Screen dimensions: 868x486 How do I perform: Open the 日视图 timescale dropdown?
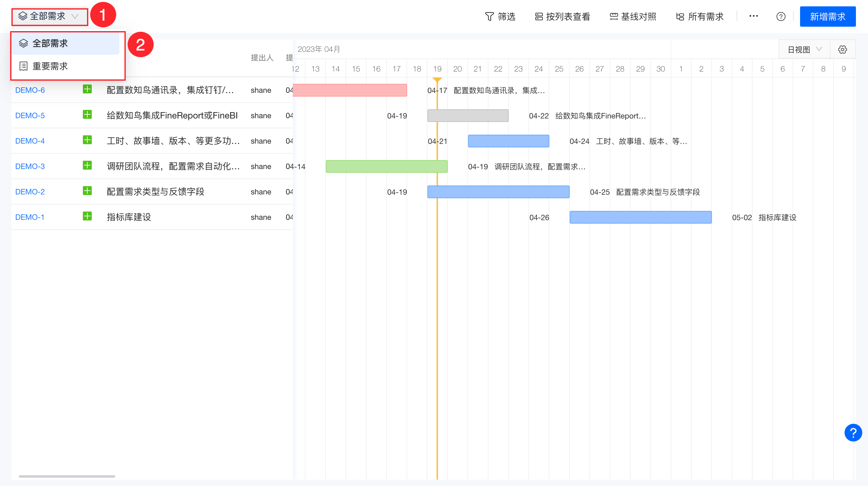(x=804, y=50)
